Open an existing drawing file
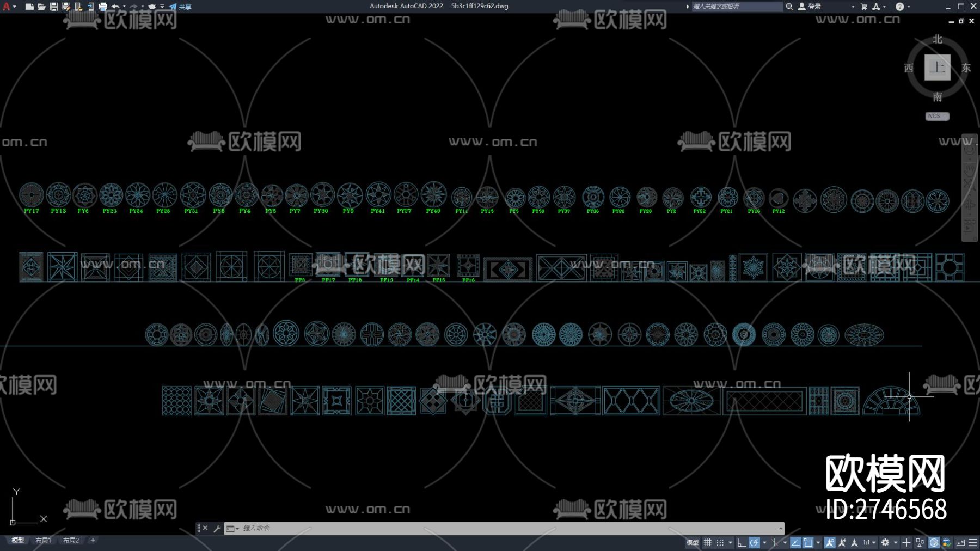This screenshot has width=980, height=551. tap(41, 7)
